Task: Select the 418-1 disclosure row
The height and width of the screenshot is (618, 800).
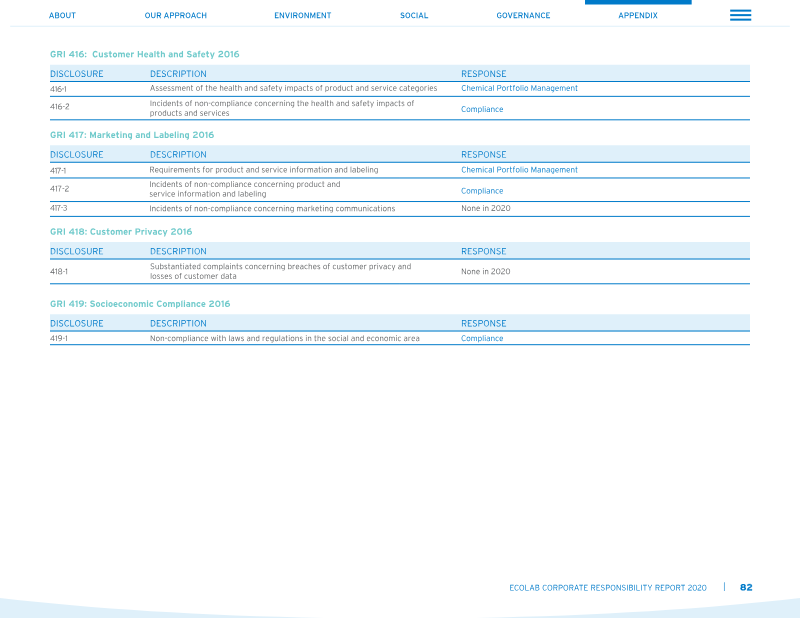Action: 400,271
